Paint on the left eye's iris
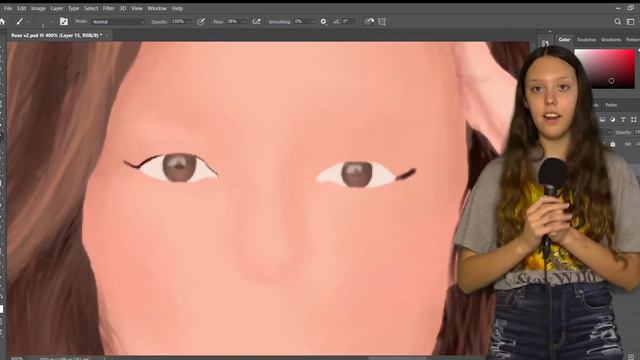The image size is (640, 360). tap(180, 167)
